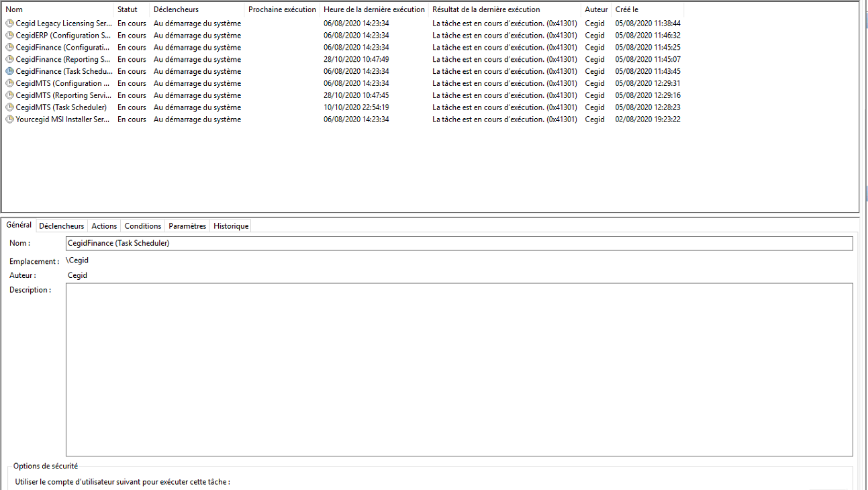Click last run time 28/10/2020 10:47:49
Screen dimensions: 868x490
356,60
